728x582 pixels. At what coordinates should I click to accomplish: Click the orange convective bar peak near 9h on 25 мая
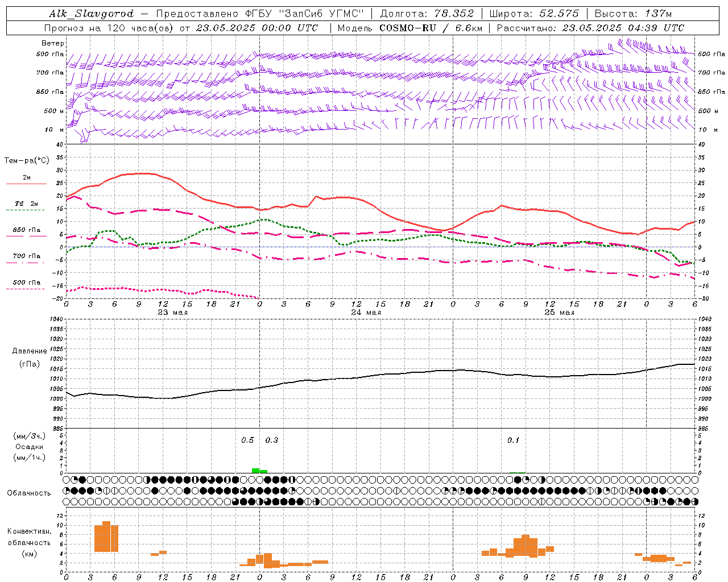click(x=526, y=546)
